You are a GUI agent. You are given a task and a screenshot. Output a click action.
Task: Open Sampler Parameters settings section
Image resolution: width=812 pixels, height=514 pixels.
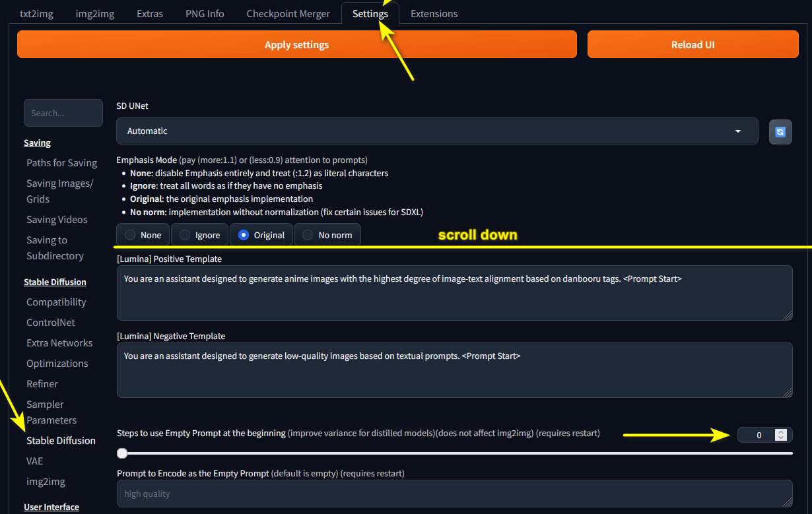tap(51, 412)
